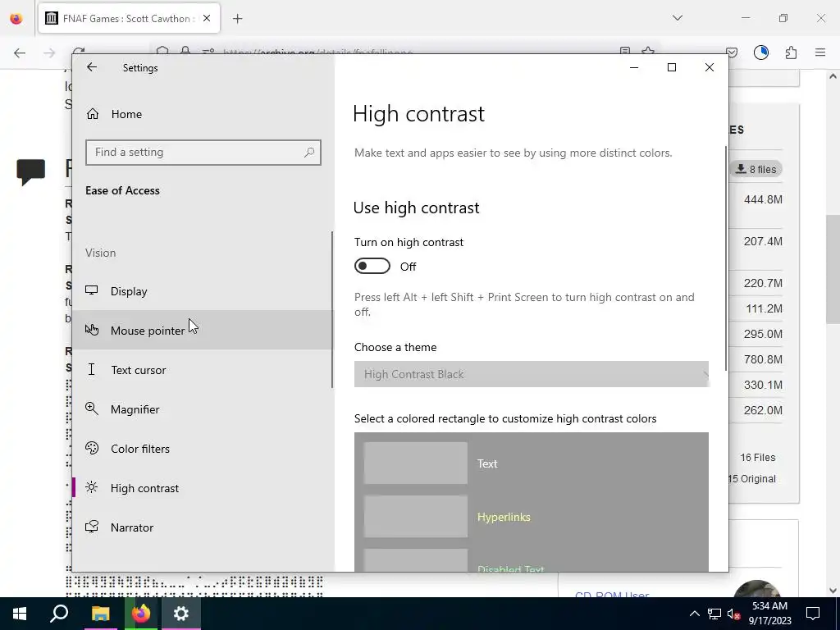Click the 15 Original link
The image size is (840, 630).
[x=752, y=479]
